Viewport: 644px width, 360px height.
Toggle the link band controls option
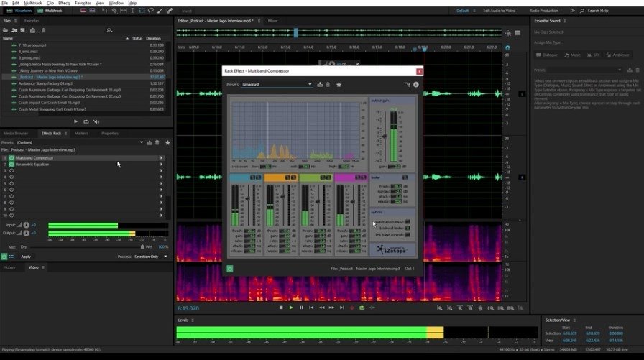(408, 236)
